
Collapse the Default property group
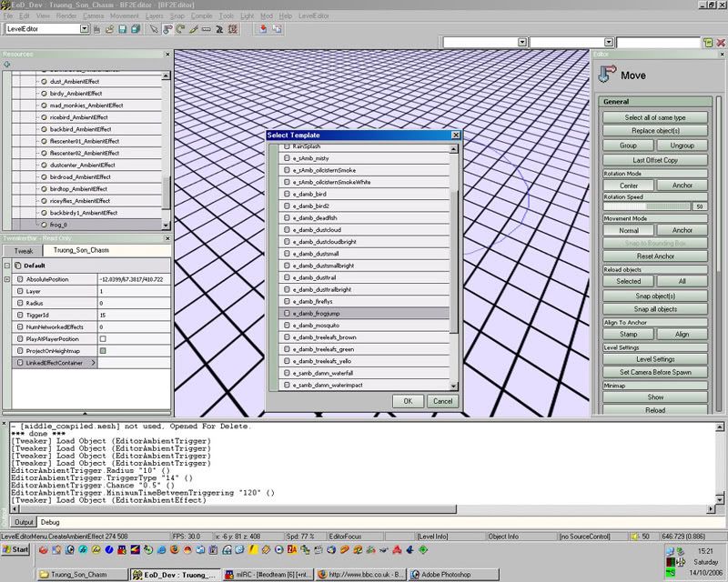point(7,266)
